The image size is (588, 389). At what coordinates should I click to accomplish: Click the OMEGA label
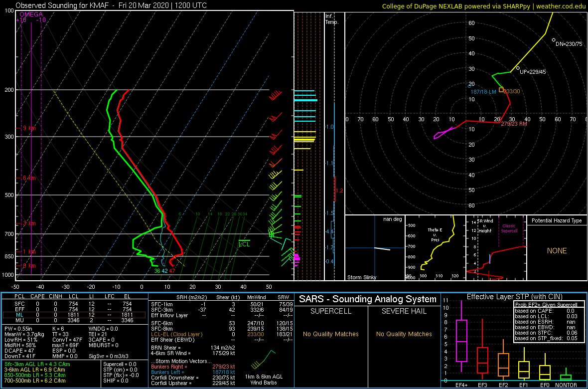click(31, 14)
